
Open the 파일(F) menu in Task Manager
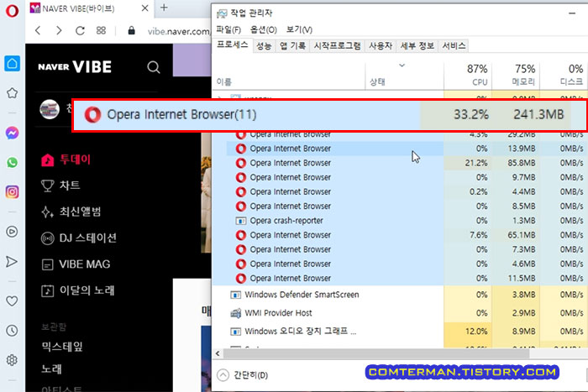pyautogui.click(x=228, y=29)
